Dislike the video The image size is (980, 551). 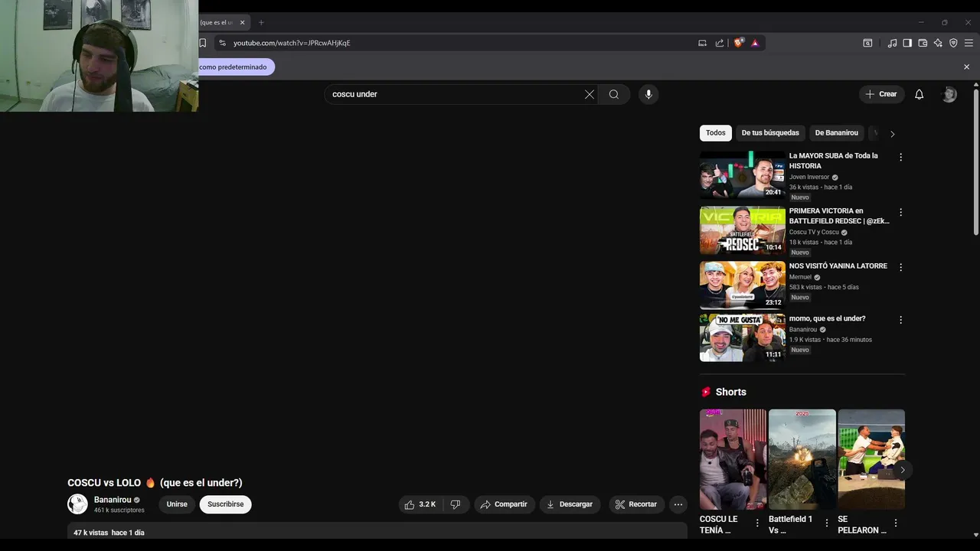point(456,504)
